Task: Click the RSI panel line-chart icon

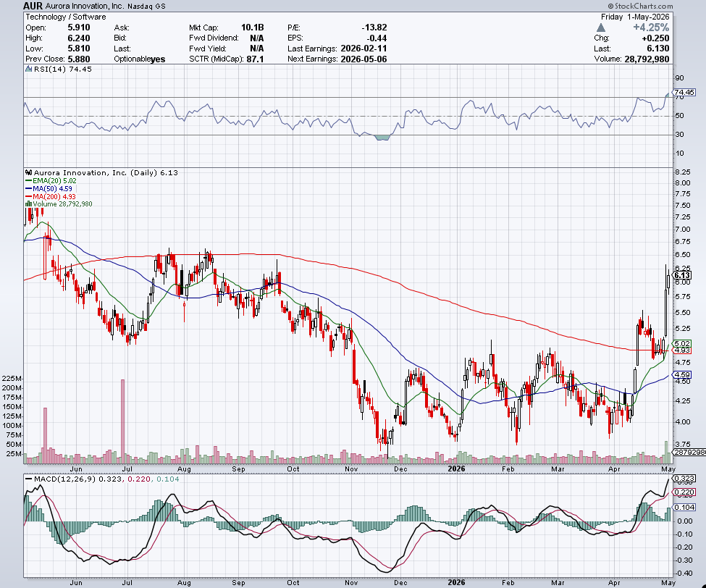Action: coord(29,69)
